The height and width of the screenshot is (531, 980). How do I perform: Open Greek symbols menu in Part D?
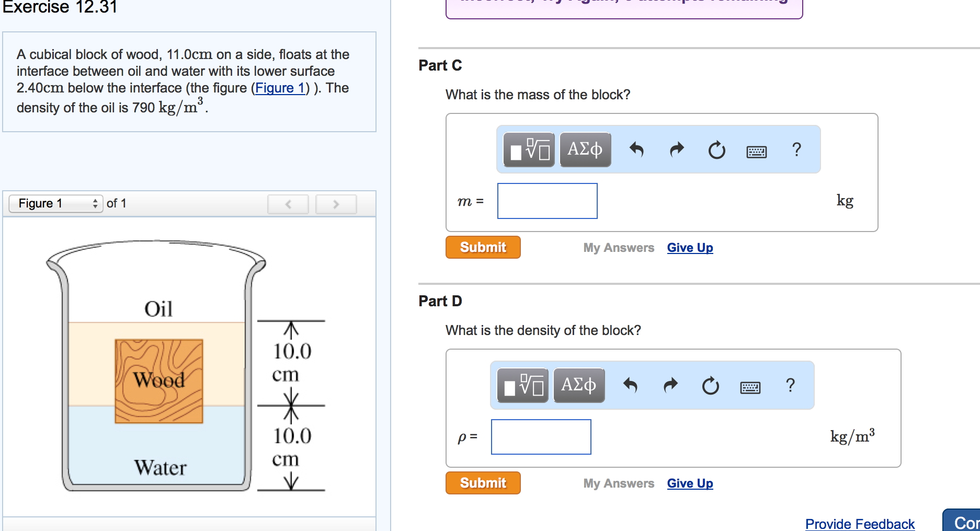pyautogui.click(x=579, y=386)
